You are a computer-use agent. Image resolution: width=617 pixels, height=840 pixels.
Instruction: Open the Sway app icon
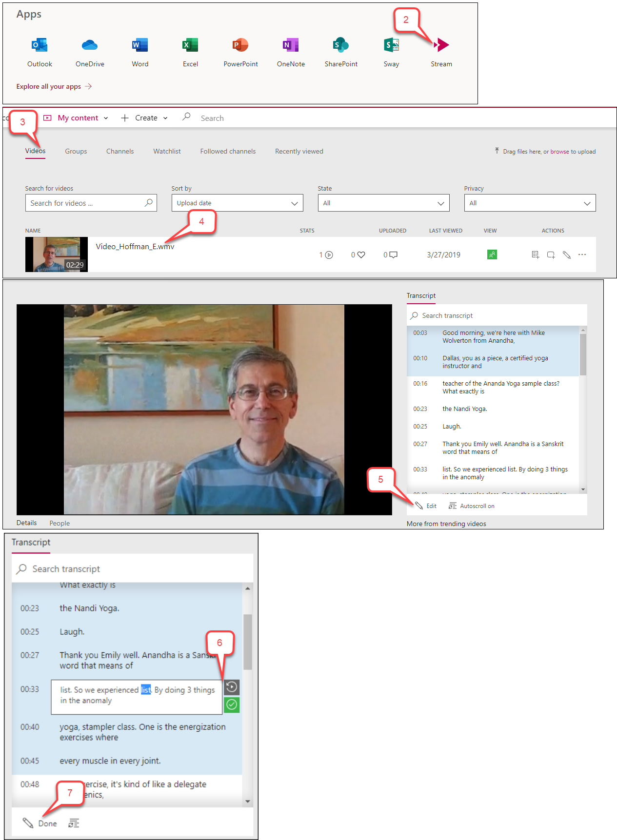(x=391, y=45)
